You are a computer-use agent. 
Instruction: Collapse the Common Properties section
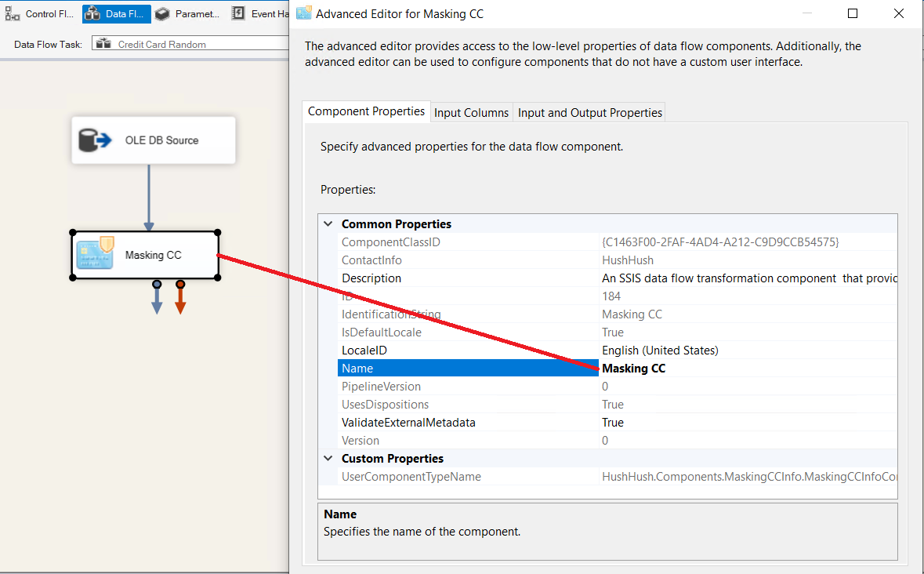coord(328,224)
